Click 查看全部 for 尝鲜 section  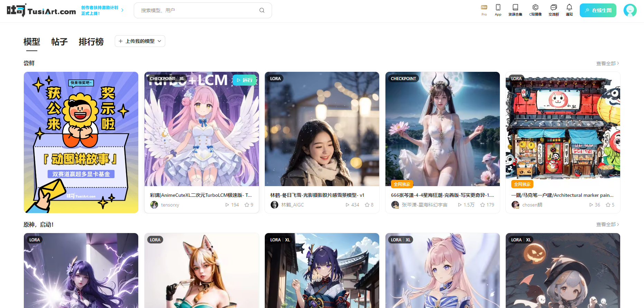point(608,64)
